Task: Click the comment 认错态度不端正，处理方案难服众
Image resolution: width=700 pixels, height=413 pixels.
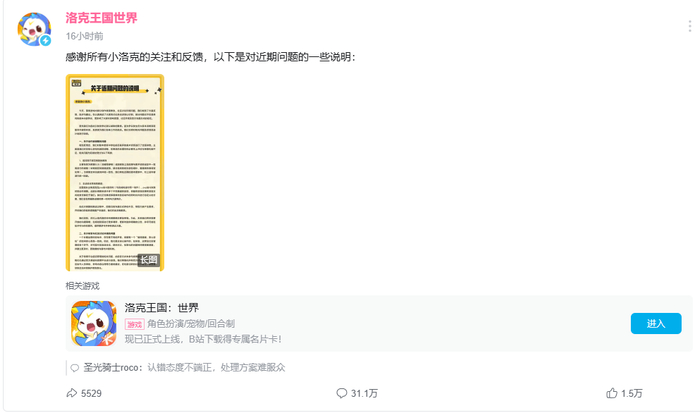Action: pos(216,367)
